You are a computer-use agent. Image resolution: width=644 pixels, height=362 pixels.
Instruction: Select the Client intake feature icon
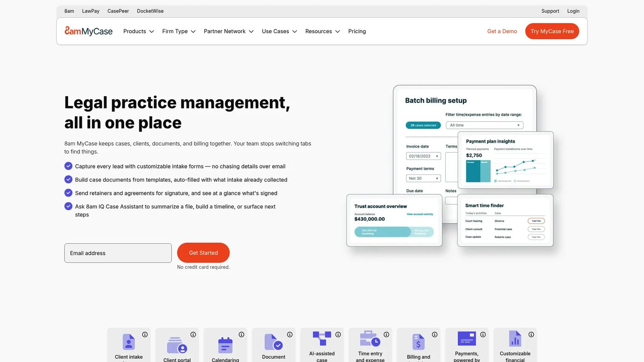coord(129,342)
